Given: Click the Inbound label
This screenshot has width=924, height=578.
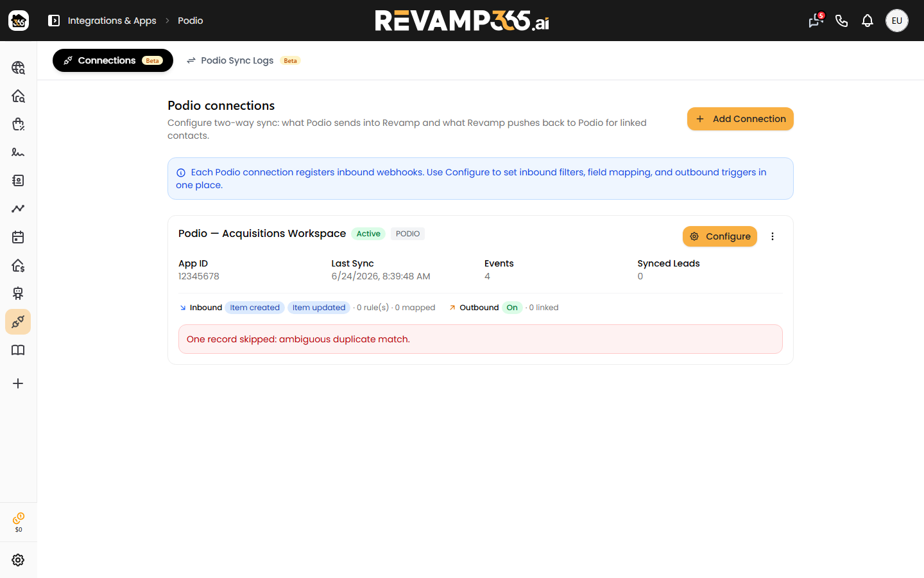Looking at the screenshot, I should (x=206, y=308).
